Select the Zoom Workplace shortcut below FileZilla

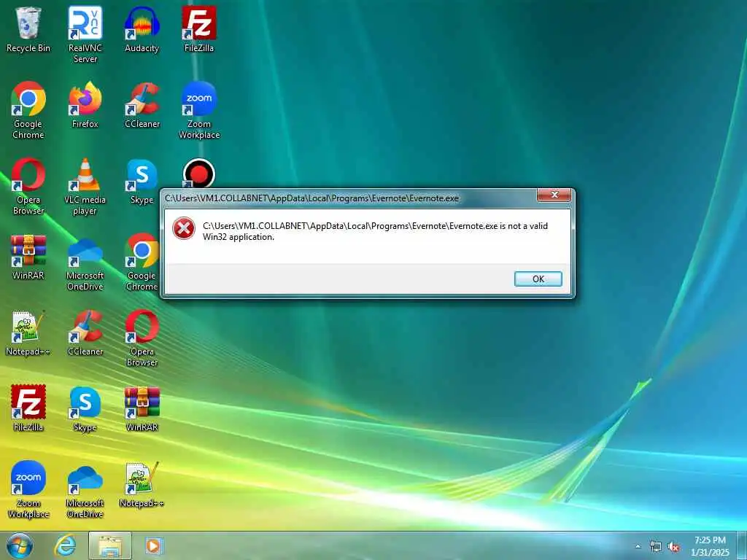coord(199,111)
